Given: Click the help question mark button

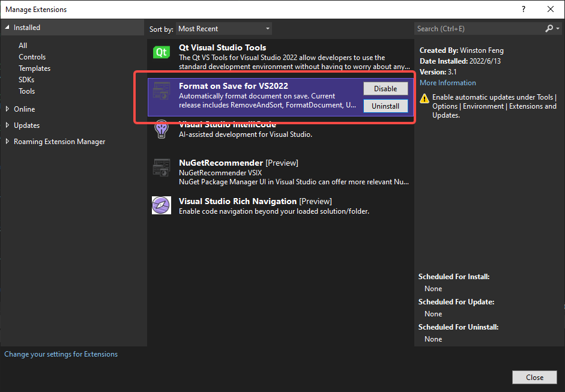Looking at the screenshot, I should 524,10.
